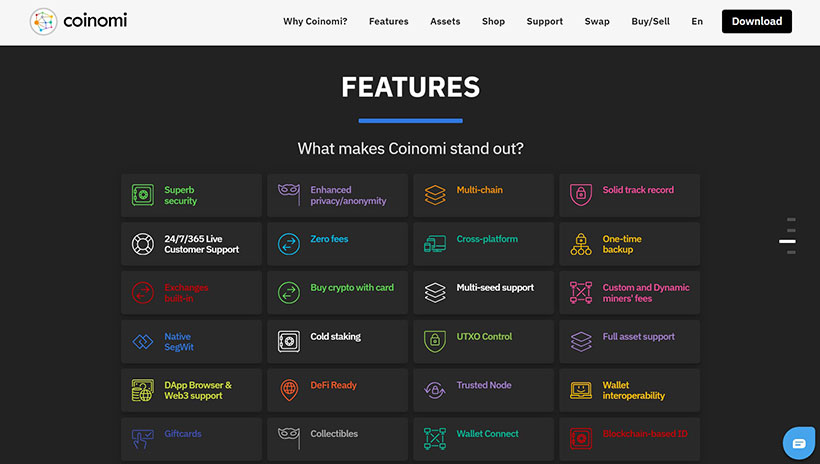Open the Shop navigation link

coord(493,21)
